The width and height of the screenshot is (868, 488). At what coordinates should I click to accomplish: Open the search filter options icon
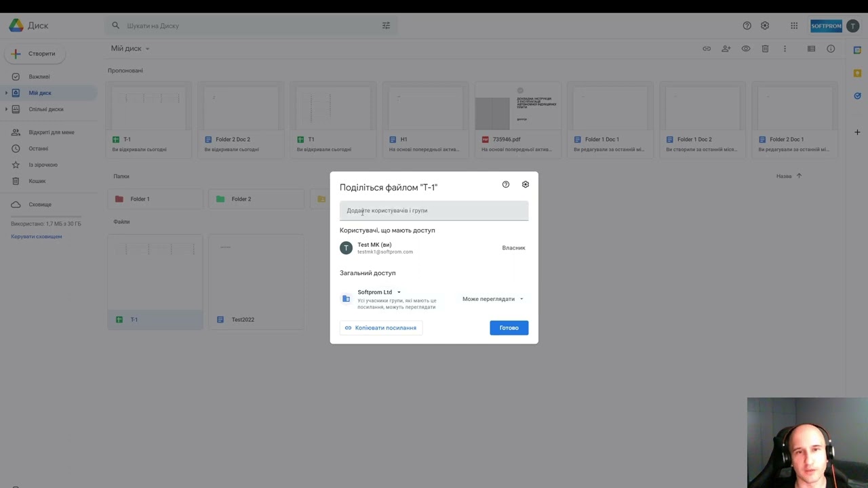[x=386, y=26]
